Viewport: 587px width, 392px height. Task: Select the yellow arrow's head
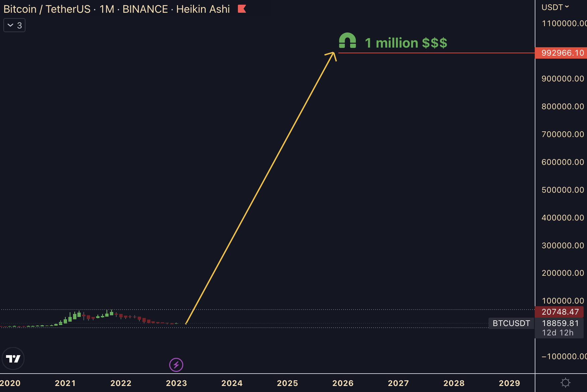332,54
